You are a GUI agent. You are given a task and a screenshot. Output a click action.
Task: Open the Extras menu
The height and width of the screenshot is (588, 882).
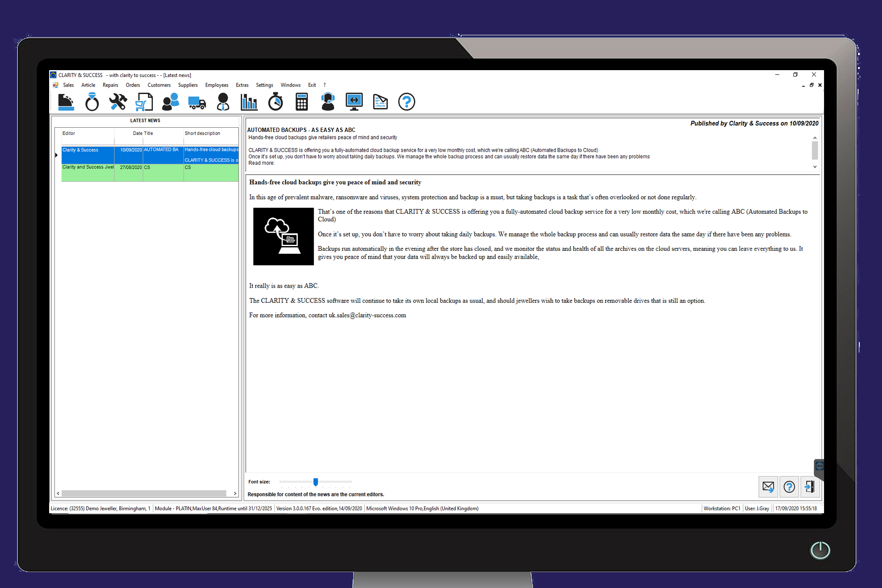tap(242, 85)
